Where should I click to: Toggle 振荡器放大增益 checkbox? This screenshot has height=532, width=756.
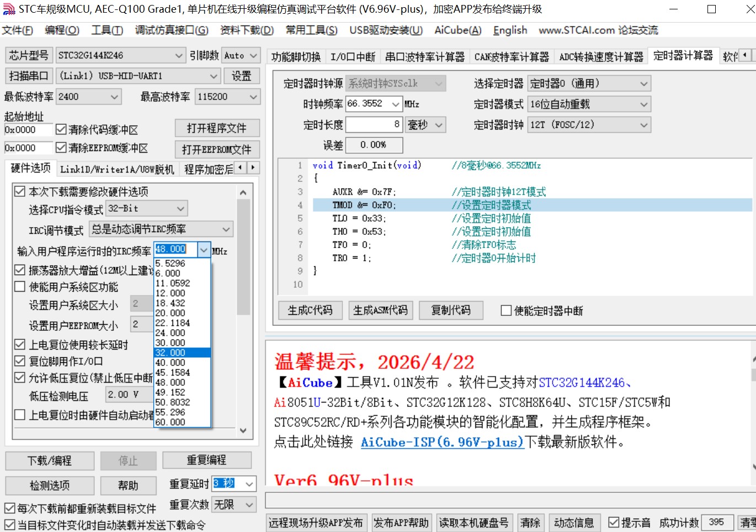pyautogui.click(x=20, y=270)
